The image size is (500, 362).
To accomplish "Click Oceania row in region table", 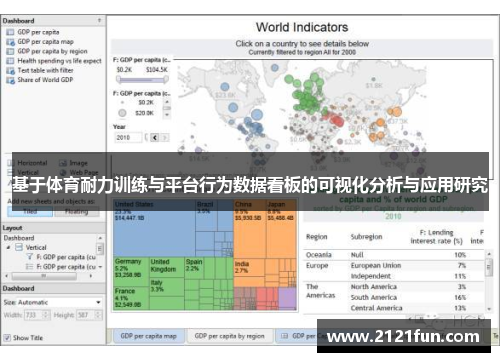I will click(393, 255).
